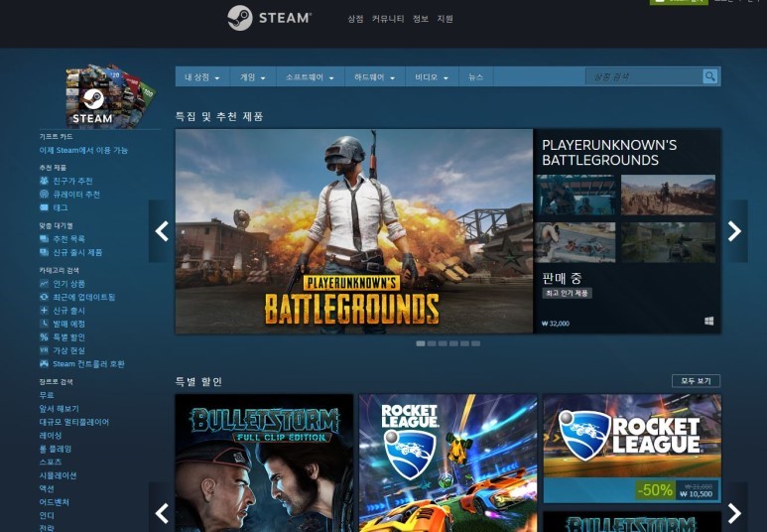Click the 시뮬레이션 genre link
This screenshot has width=767, height=532.
pos(58,475)
